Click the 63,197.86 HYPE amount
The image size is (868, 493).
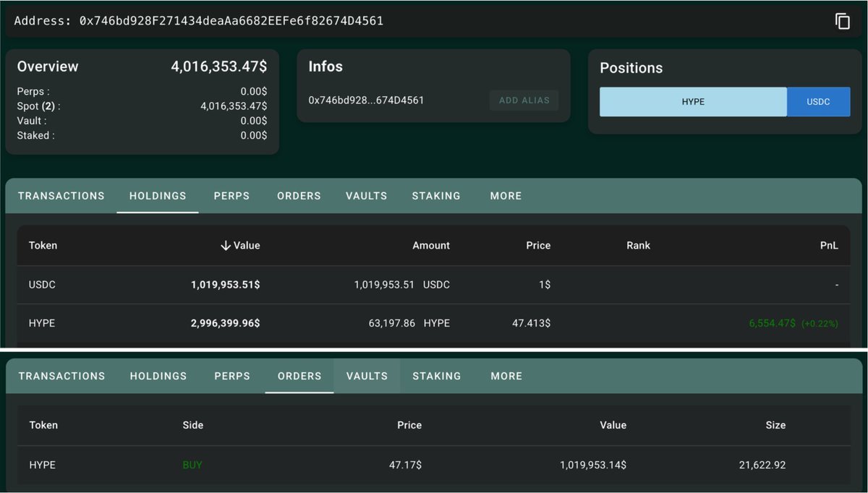point(409,323)
